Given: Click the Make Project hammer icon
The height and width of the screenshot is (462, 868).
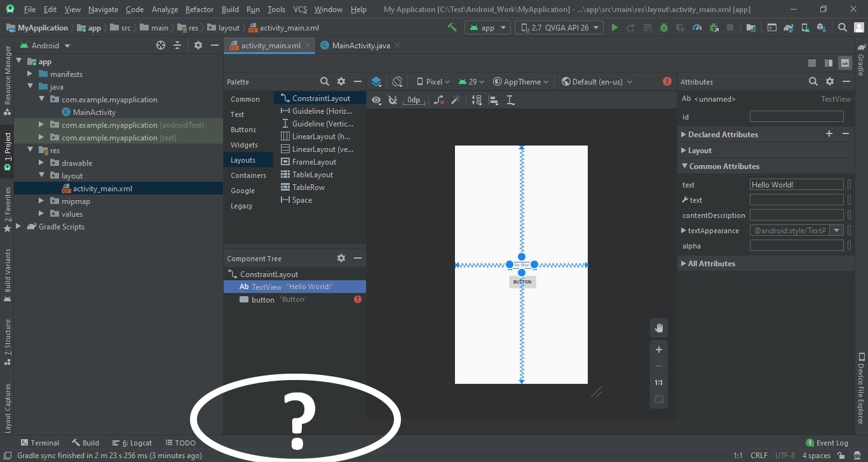Looking at the screenshot, I should [x=452, y=27].
